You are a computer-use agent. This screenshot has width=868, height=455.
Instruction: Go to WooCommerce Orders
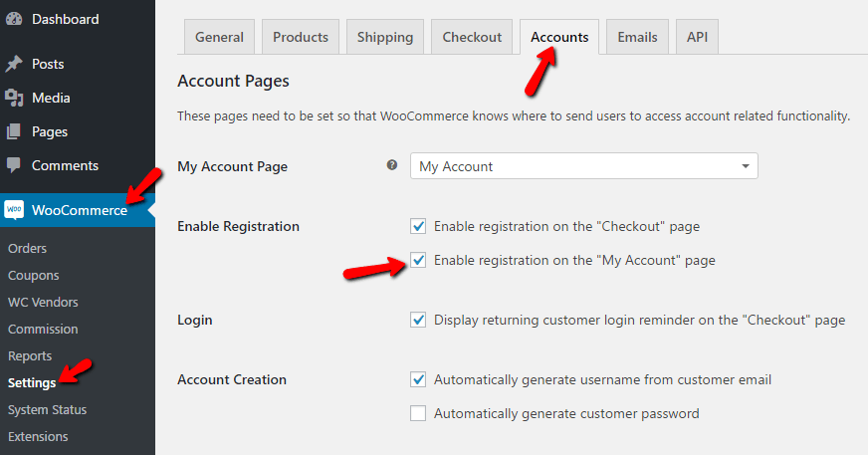click(x=27, y=249)
